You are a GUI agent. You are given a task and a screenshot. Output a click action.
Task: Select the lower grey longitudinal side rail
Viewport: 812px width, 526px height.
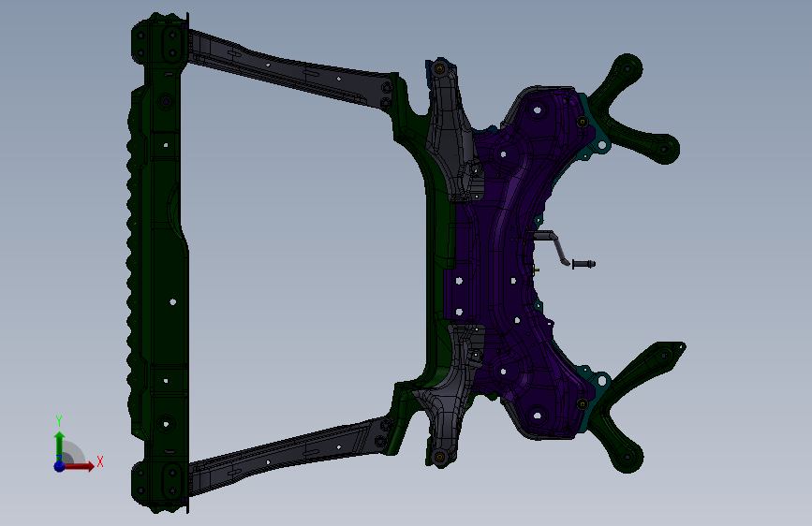coord(290,456)
